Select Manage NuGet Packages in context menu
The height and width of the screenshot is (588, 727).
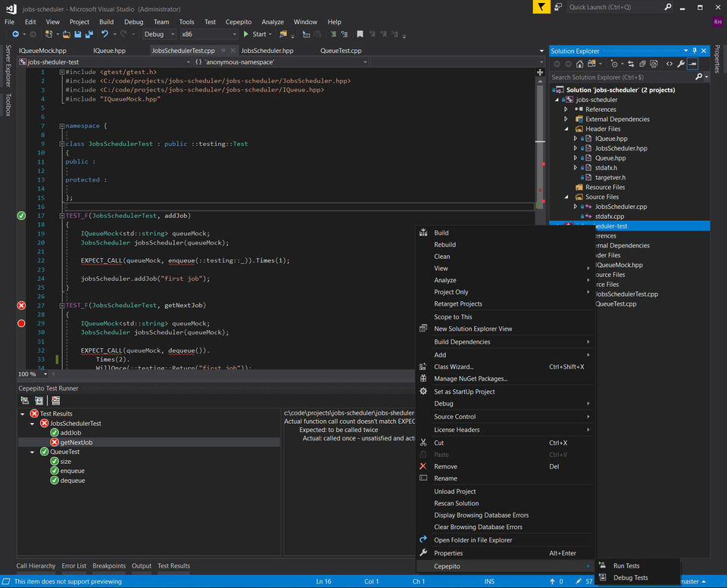505,378
